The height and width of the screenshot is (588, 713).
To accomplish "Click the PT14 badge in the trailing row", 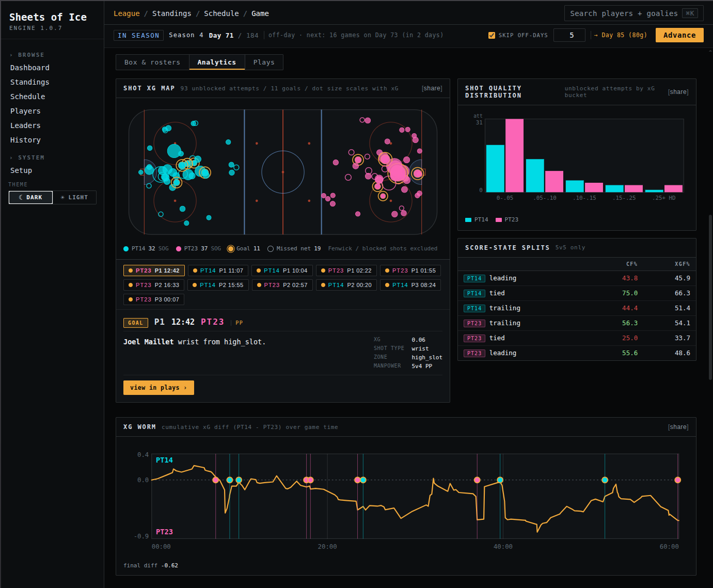I will (474, 309).
